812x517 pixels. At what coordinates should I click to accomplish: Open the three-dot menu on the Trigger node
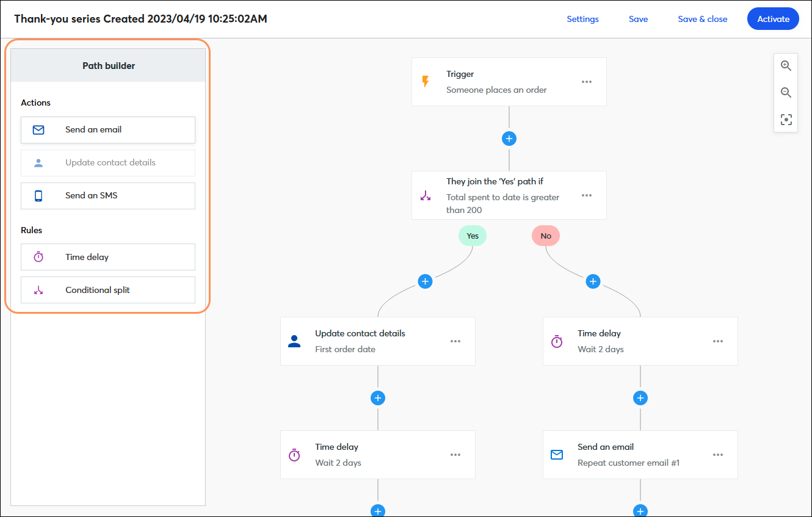[587, 82]
